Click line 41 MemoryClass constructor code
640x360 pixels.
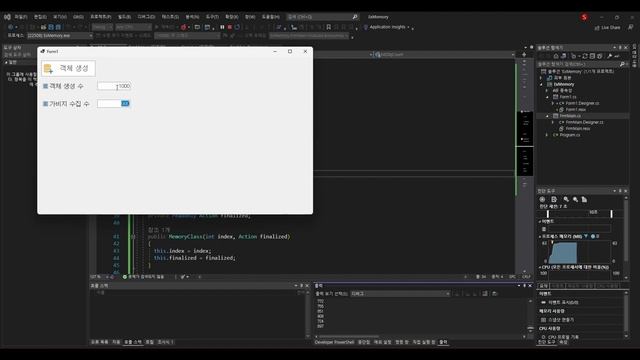tap(218, 237)
